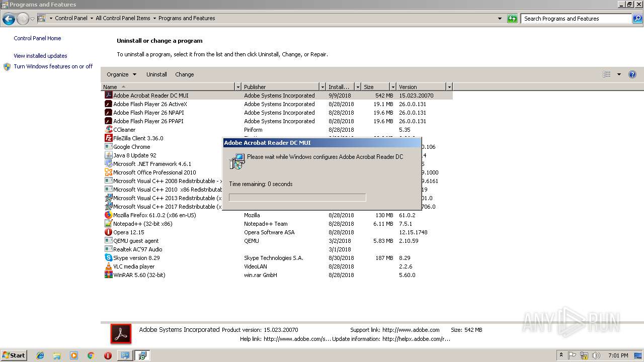The width and height of the screenshot is (644, 362).
Task: Expand the Control Panel breadcrumb arrow
Action: [91, 18]
